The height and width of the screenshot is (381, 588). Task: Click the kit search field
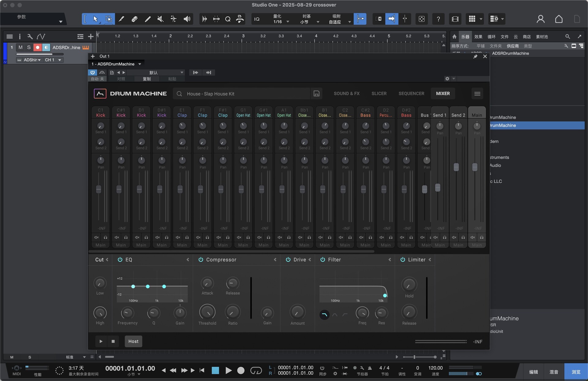pos(241,94)
